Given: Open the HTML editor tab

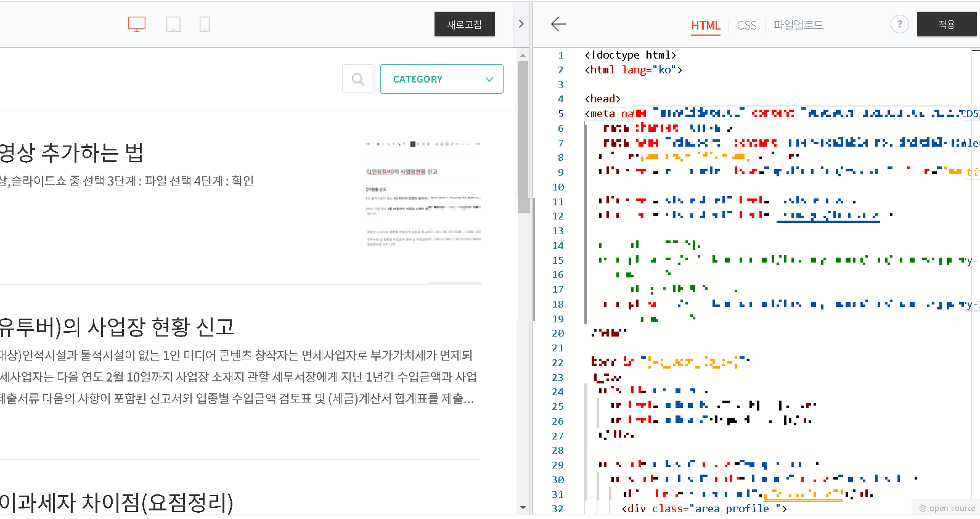Looking at the screenshot, I should pyautogui.click(x=706, y=25).
